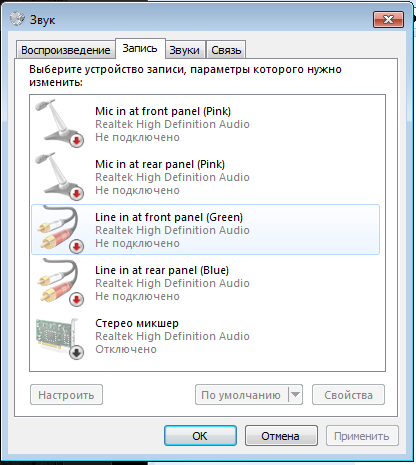Confirm with the OK button
The height and width of the screenshot is (465, 416).
pyautogui.click(x=200, y=435)
